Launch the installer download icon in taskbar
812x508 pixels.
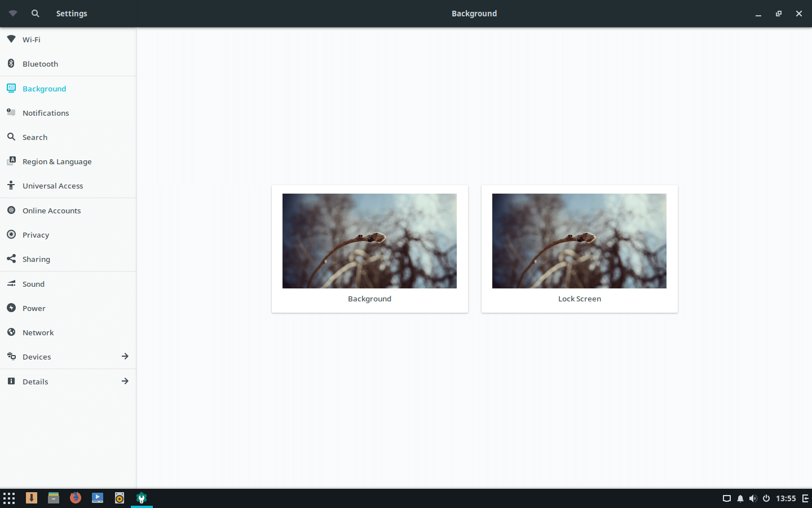pyautogui.click(x=32, y=498)
